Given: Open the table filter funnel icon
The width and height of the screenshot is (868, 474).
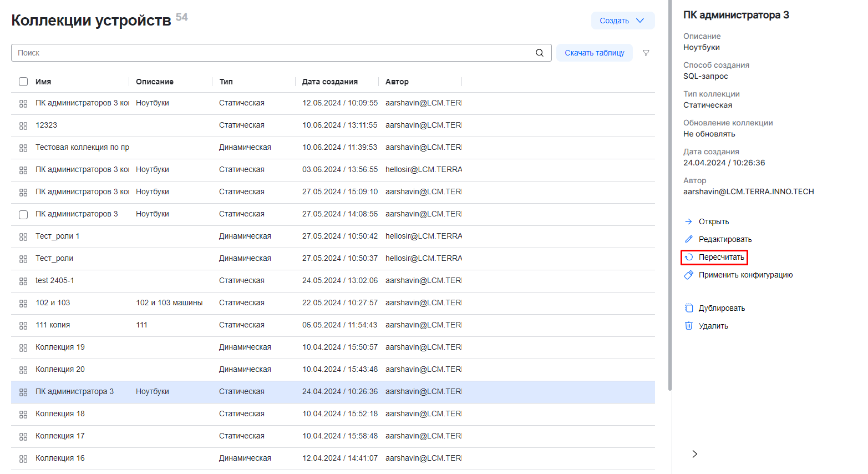Looking at the screenshot, I should 646,53.
